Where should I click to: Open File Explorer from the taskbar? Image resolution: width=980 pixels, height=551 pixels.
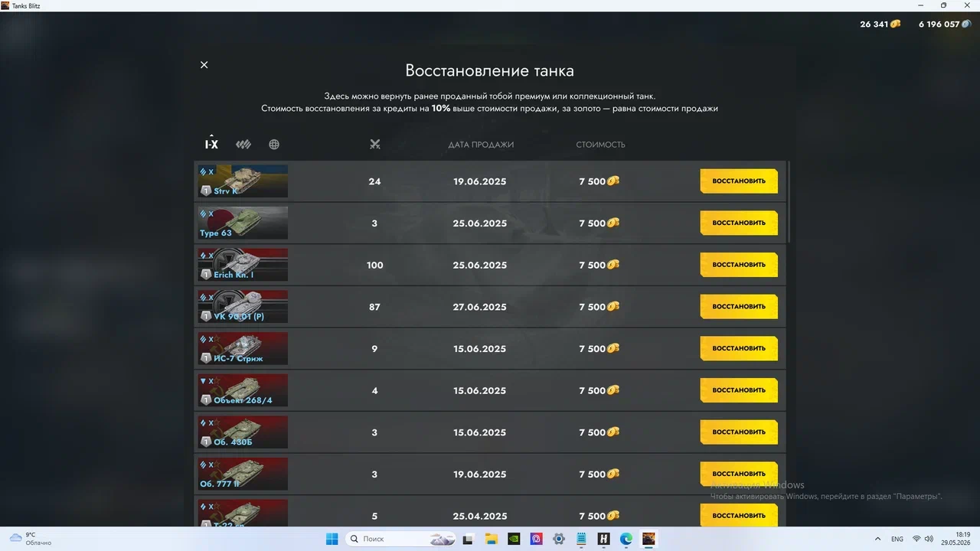pos(491,539)
